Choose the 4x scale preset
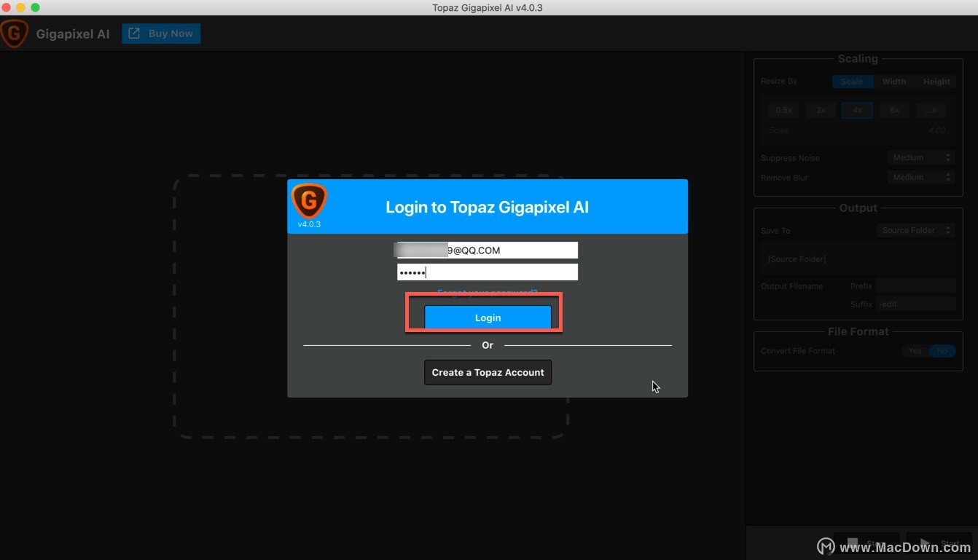978x560 pixels. tap(857, 110)
